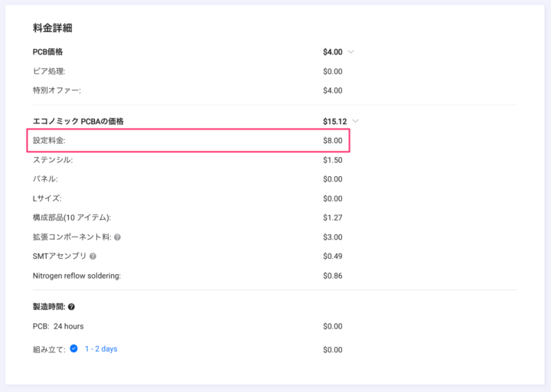Click the $8.00 setup fee amount

333,141
